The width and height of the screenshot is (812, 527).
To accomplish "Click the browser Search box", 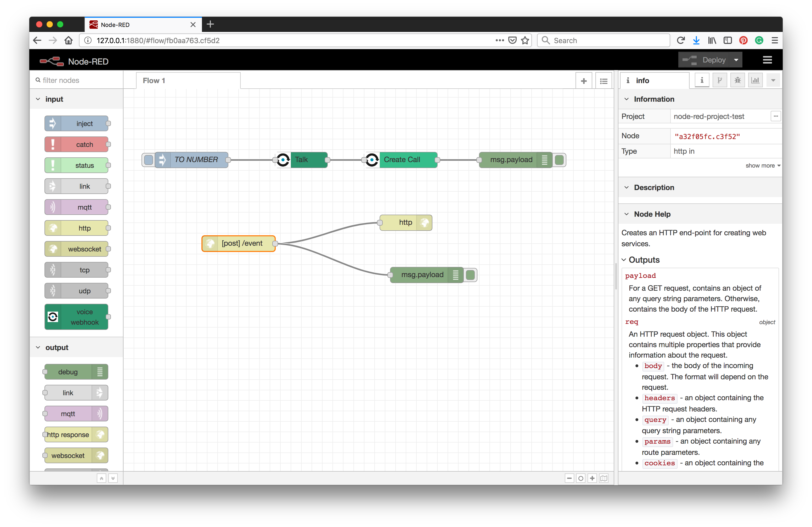I will tap(603, 41).
